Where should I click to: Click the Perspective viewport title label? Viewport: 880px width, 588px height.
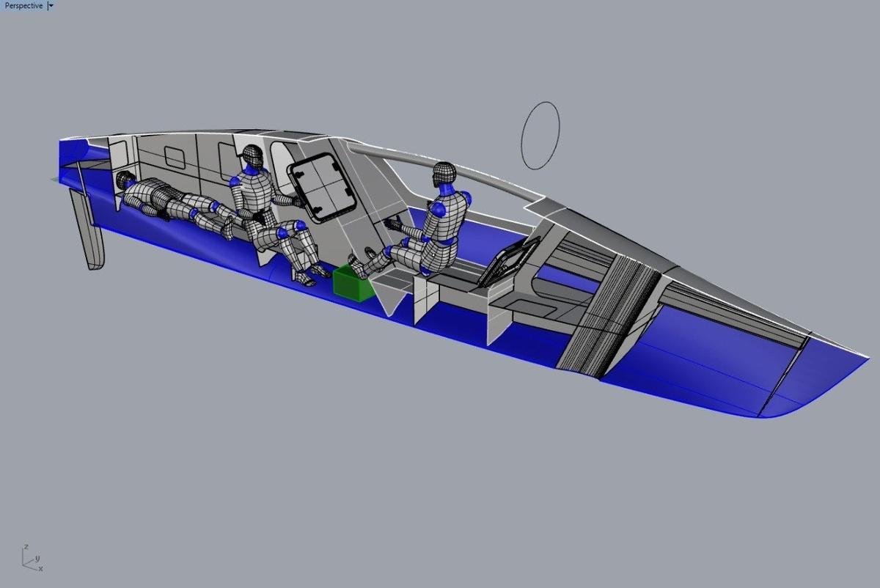click(23, 6)
